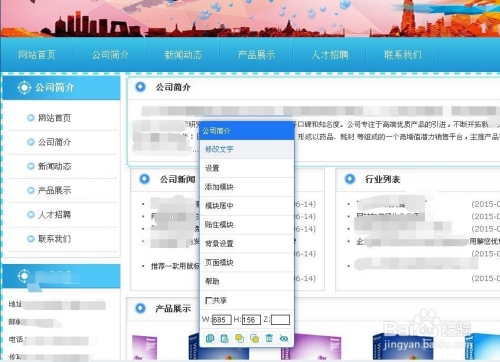Hide the module using the eye icon
500x362 pixels.
point(284,339)
